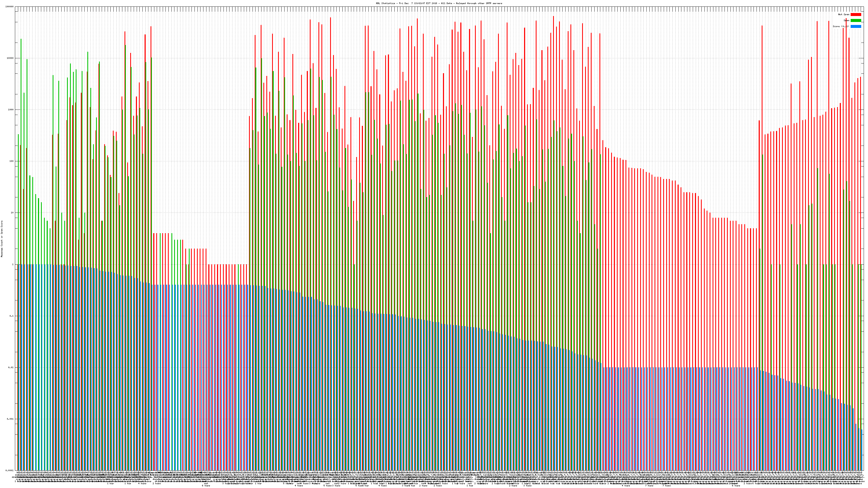Click the 100000 y-axis label
The width and height of the screenshot is (868, 488).
[10, 7]
